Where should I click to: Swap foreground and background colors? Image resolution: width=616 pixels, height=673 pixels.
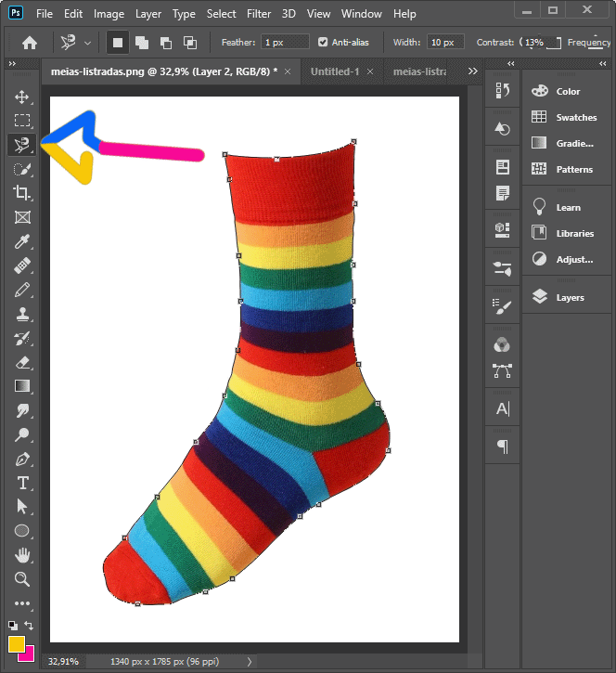tap(29, 625)
